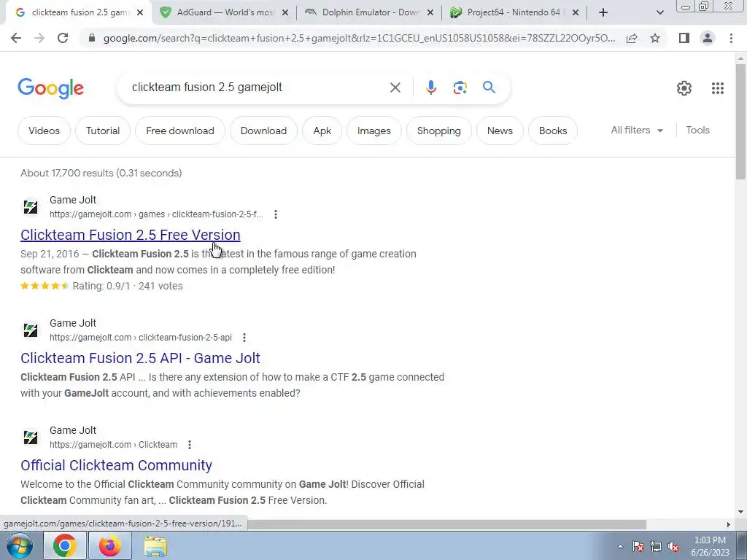Open options for API result
Screen dimensions: 747x560
coord(244,338)
